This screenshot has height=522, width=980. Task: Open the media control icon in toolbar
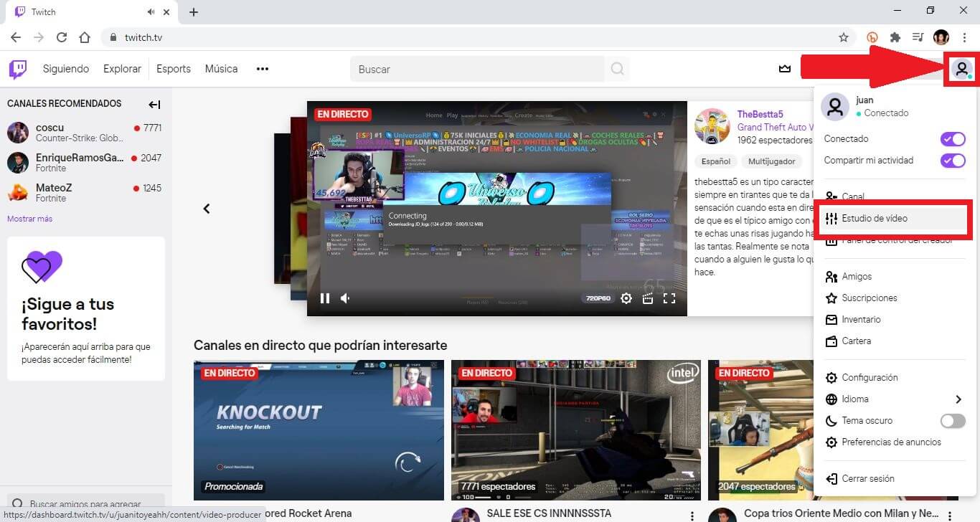click(x=918, y=37)
